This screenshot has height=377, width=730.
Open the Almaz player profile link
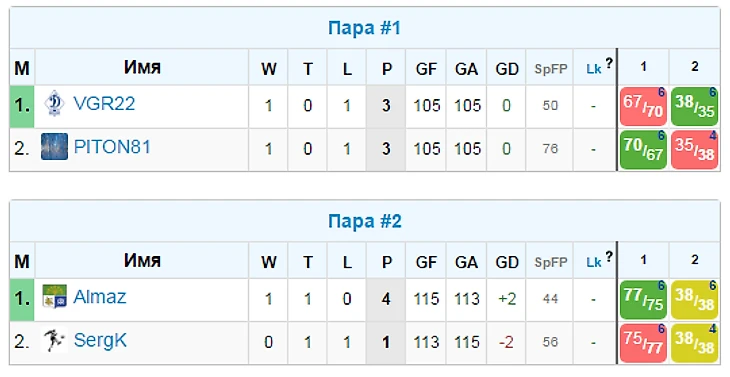pos(100,297)
